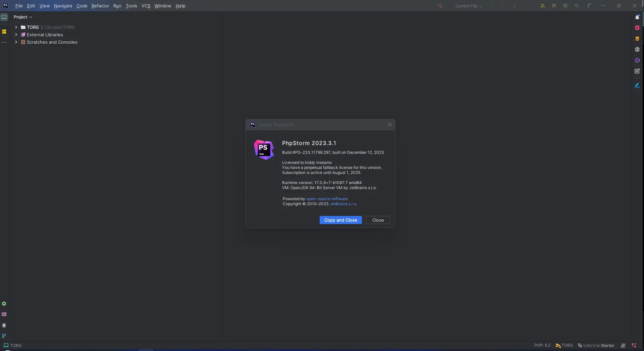Open the View menu

tap(45, 6)
